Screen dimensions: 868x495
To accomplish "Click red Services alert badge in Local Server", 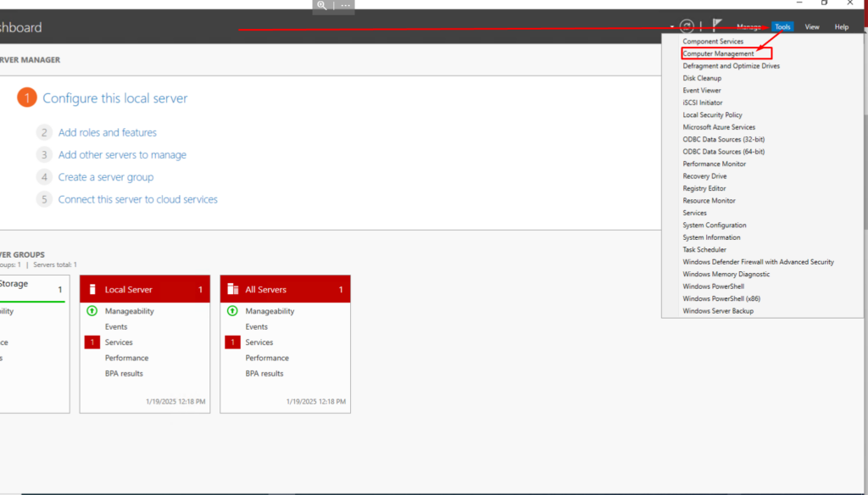I will click(92, 342).
